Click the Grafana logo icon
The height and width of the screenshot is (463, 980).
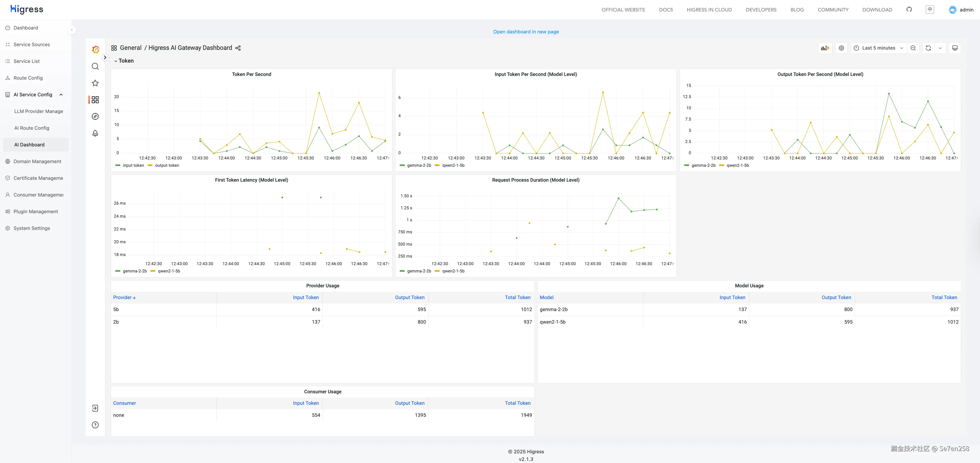tap(95, 50)
